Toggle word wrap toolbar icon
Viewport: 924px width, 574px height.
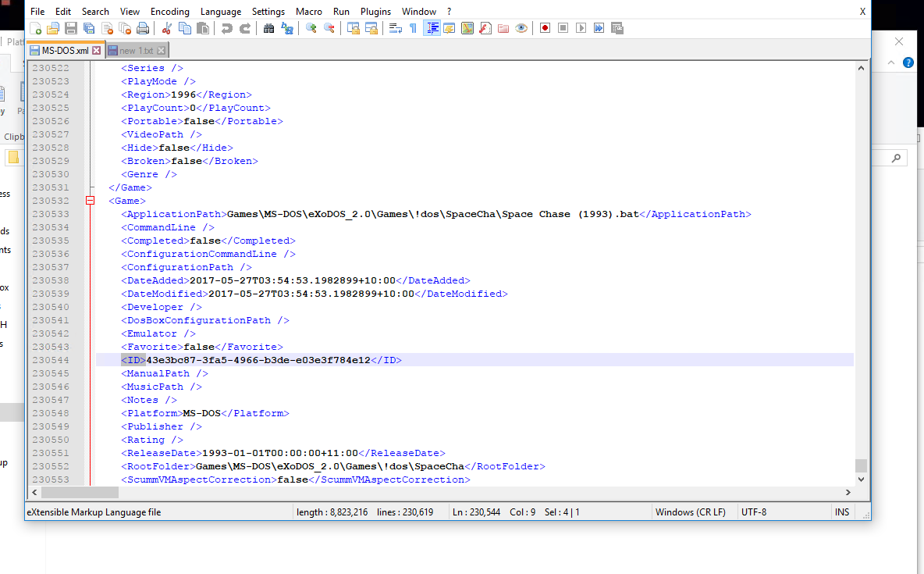click(396, 28)
